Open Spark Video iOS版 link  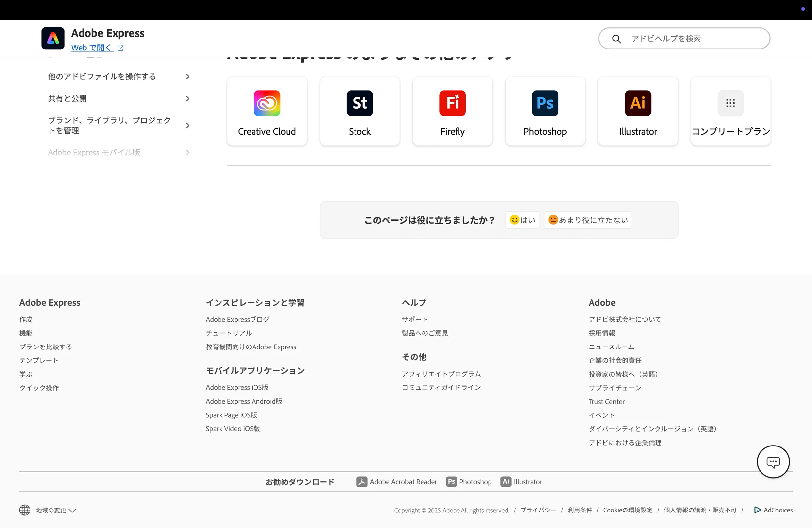pos(233,429)
